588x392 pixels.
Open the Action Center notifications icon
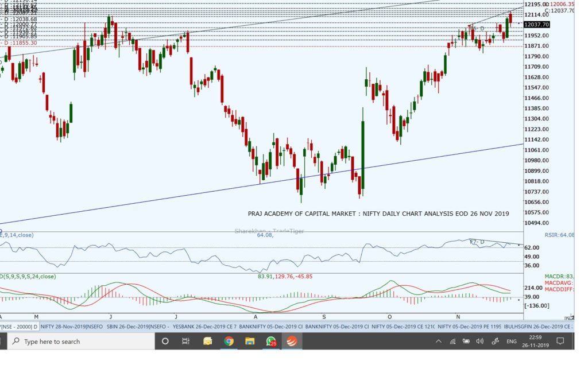tap(560, 341)
